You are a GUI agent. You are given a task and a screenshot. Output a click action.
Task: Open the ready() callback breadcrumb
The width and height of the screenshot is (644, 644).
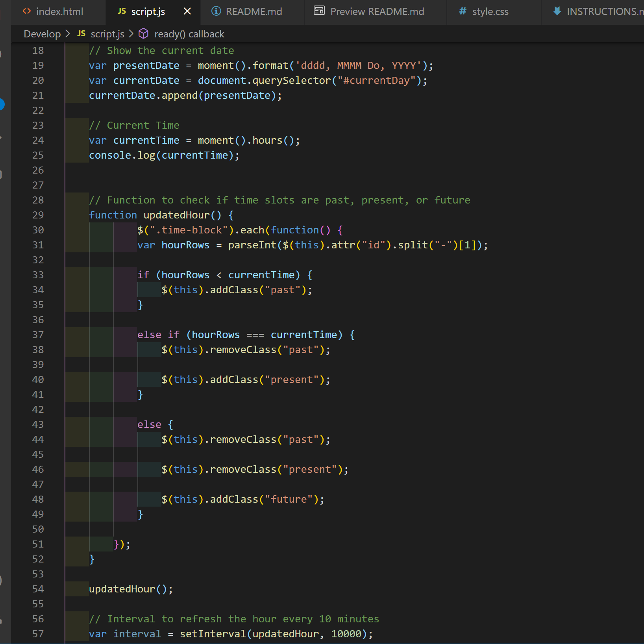(189, 34)
